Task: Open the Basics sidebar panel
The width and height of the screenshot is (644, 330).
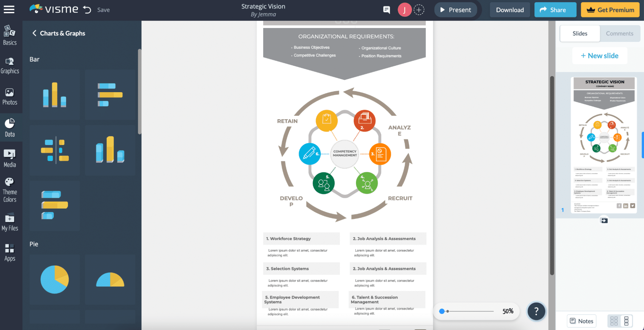Action: tap(10, 35)
